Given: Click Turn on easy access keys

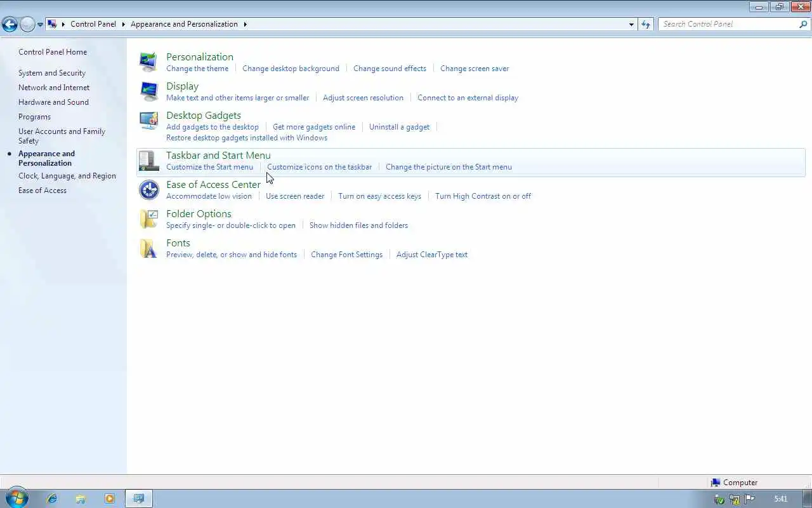Looking at the screenshot, I should tap(379, 196).
